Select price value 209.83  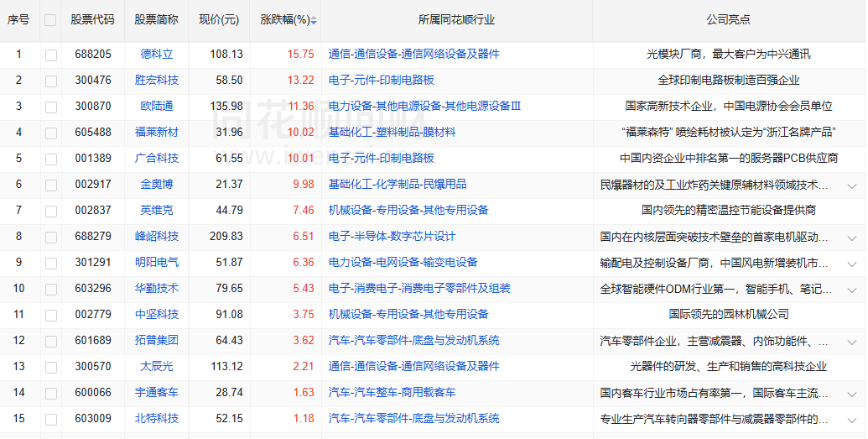click(x=226, y=237)
